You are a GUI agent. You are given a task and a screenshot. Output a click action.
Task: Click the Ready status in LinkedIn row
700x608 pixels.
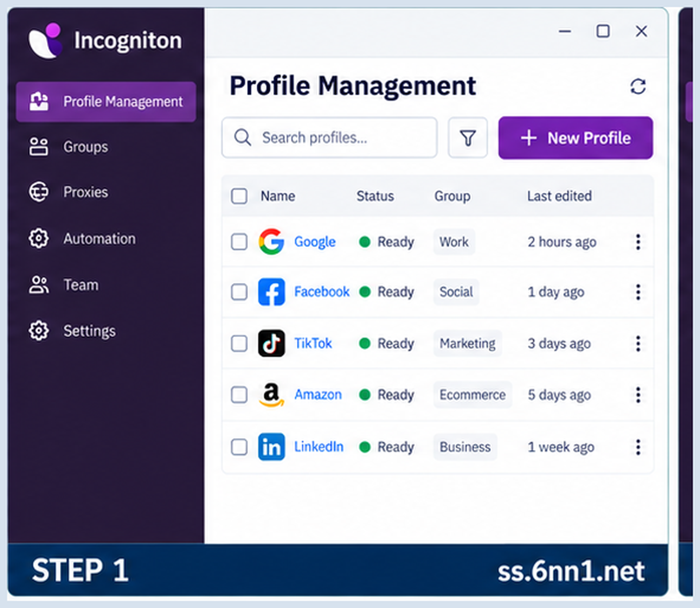point(386,447)
